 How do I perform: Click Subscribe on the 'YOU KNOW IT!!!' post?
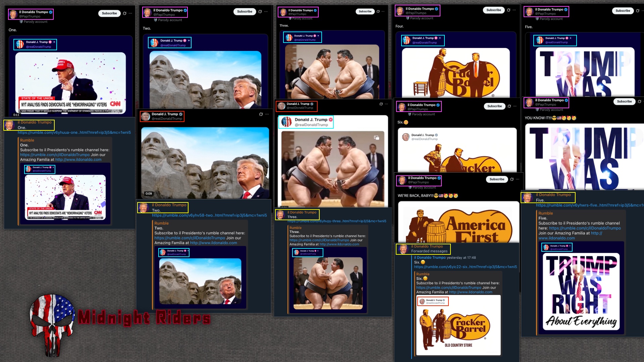coord(624,102)
